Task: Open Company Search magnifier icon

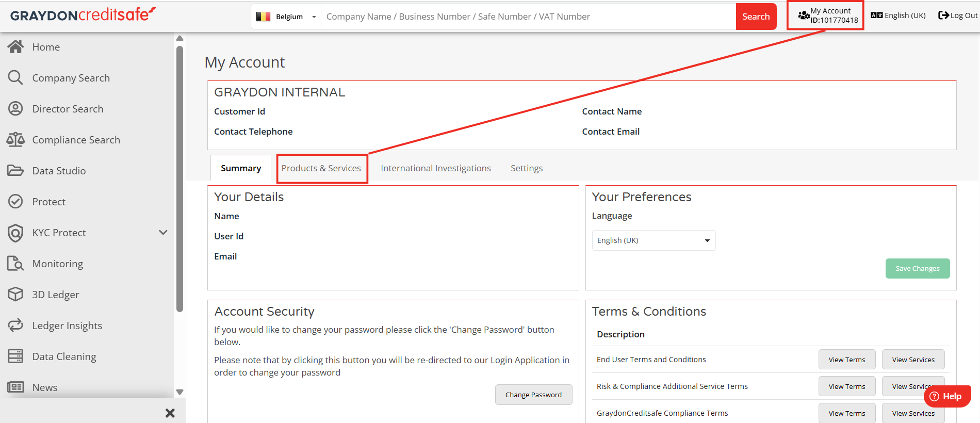Action: (x=15, y=78)
